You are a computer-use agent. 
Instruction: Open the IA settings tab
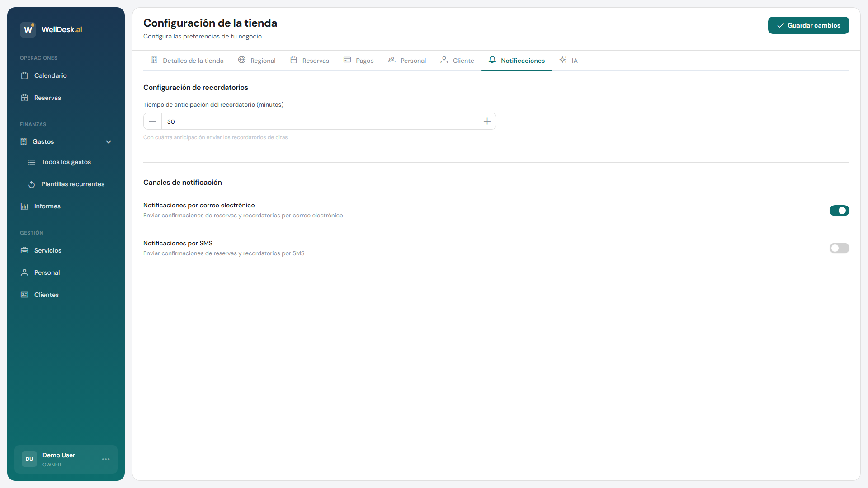tap(569, 60)
